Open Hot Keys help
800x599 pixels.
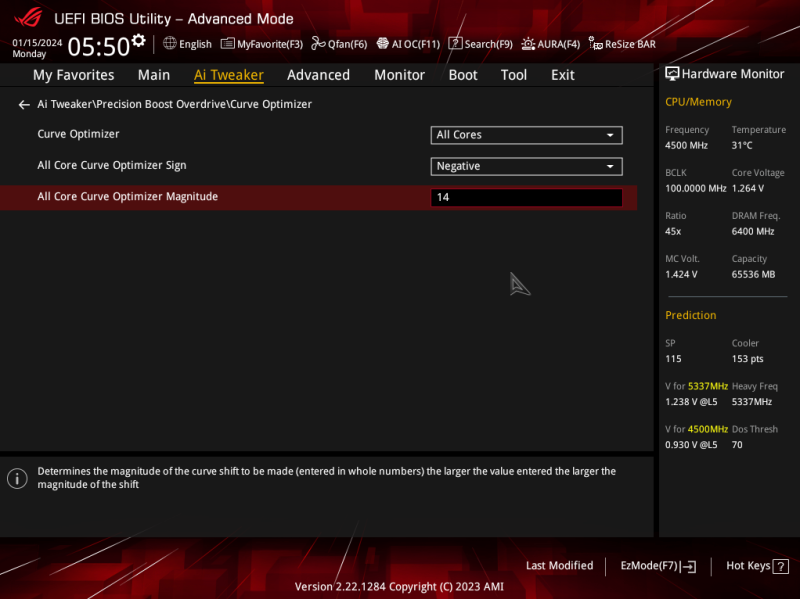(x=757, y=566)
